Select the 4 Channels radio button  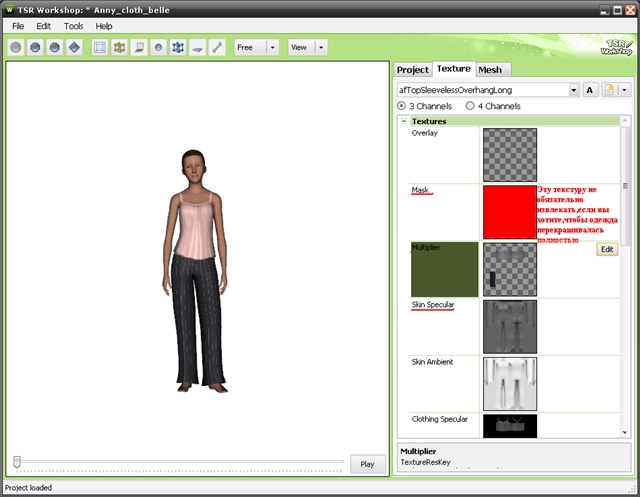point(470,106)
